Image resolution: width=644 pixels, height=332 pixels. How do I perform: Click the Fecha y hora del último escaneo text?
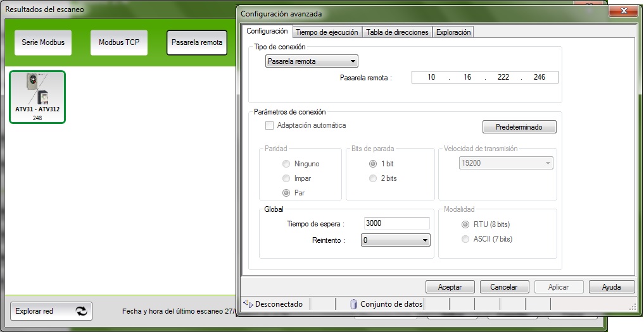(179, 311)
